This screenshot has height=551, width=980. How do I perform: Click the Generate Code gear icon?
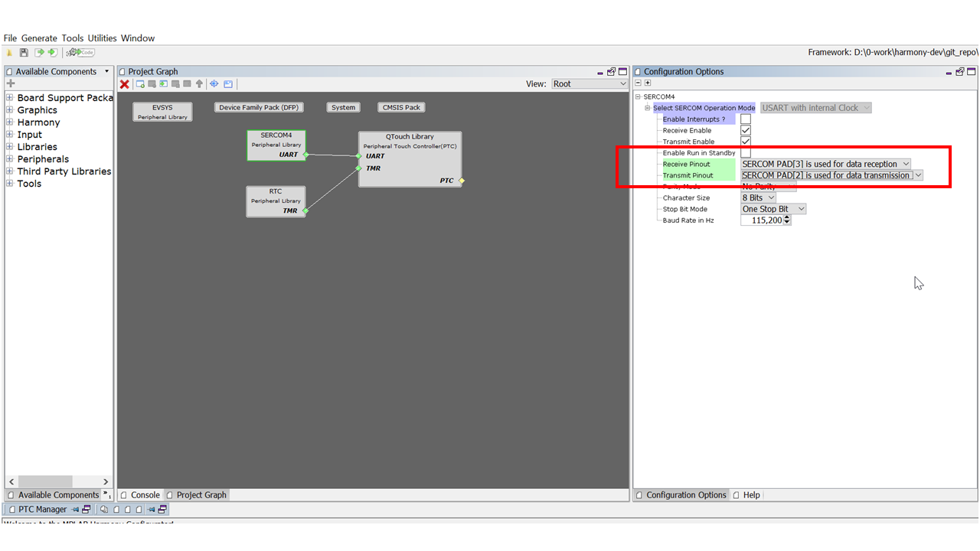(80, 53)
